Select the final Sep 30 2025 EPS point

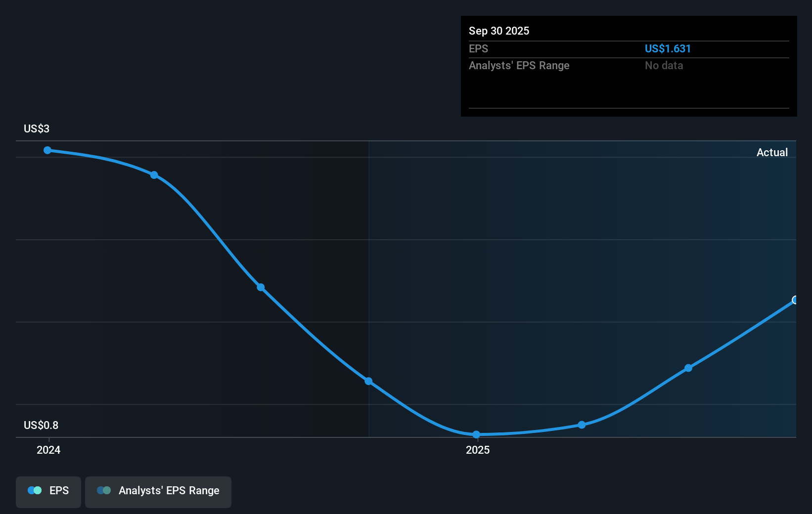point(795,300)
